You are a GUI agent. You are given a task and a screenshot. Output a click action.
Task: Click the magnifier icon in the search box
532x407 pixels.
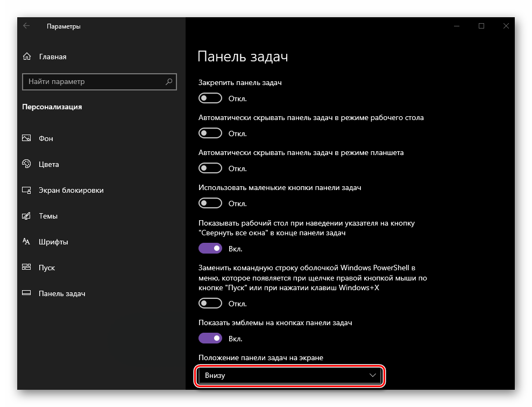(169, 81)
